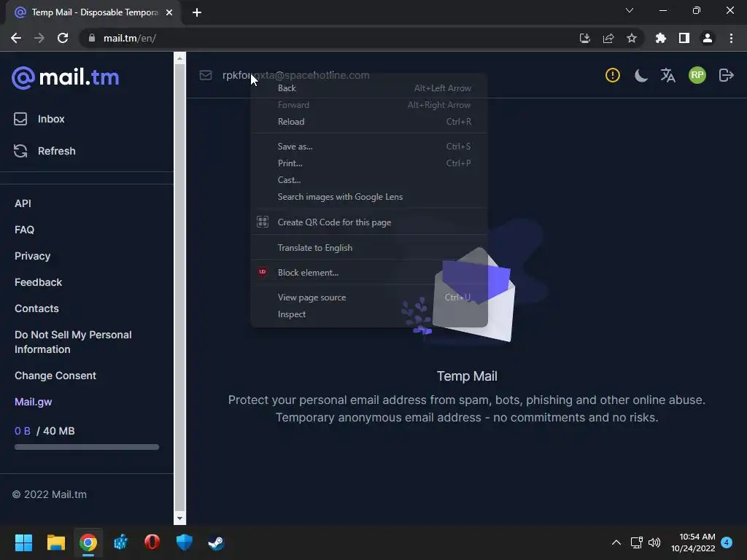Expand hidden system tray icons
Viewport: 747px width, 560px height.
pos(616,542)
